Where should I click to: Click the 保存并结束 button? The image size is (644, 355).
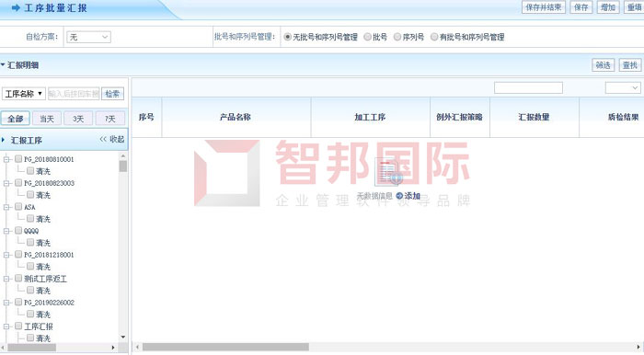point(544,7)
